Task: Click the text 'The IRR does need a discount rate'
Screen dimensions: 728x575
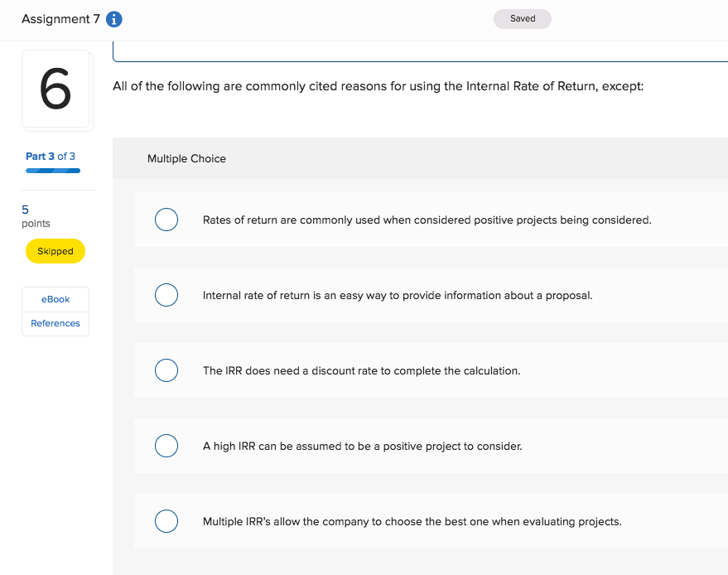Action: point(361,370)
